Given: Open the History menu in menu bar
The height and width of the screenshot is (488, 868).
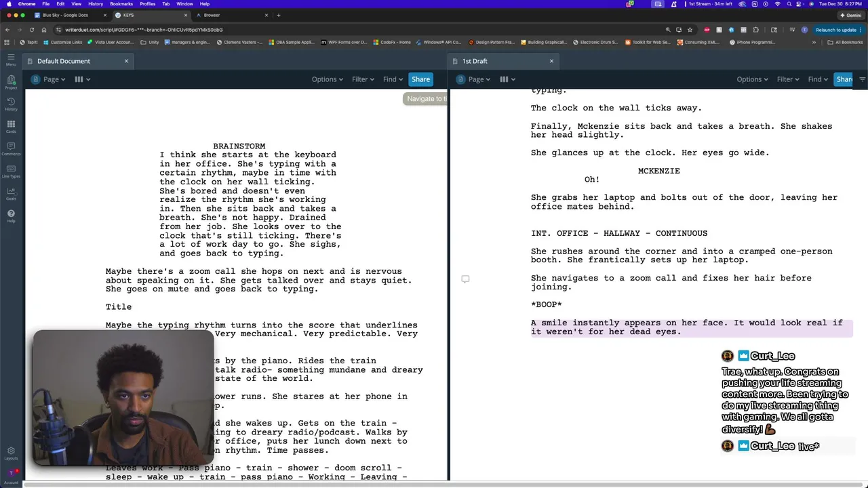Looking at the screenshot, I should pos(96,4).
